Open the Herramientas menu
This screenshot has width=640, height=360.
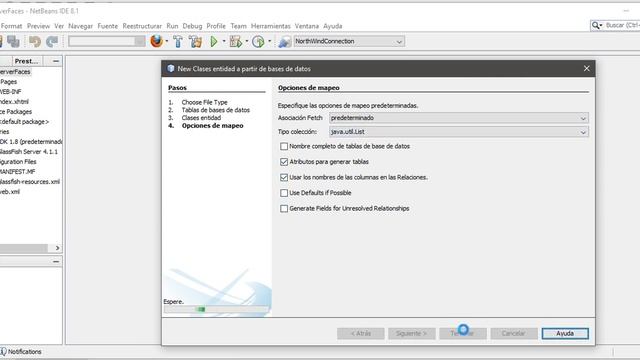[x=271, y=26]
